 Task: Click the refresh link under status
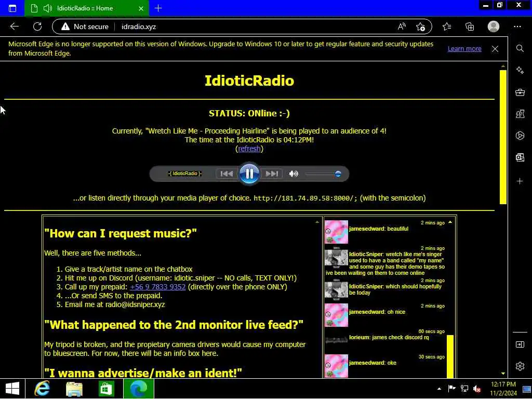pyautogui.click(x=249, y=149)
